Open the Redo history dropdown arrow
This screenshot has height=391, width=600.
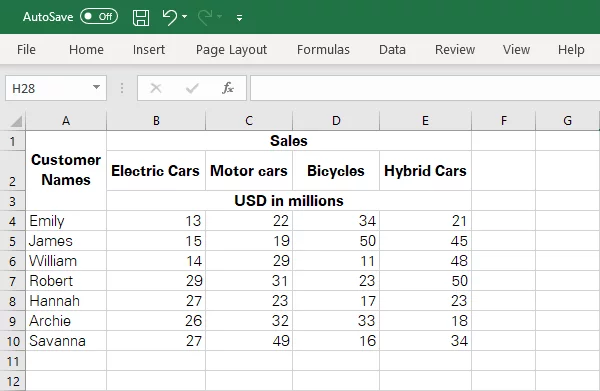220,16
